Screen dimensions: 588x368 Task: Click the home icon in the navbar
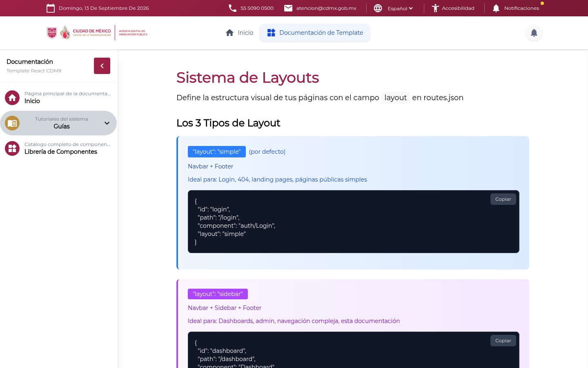(x=229, y=33)
